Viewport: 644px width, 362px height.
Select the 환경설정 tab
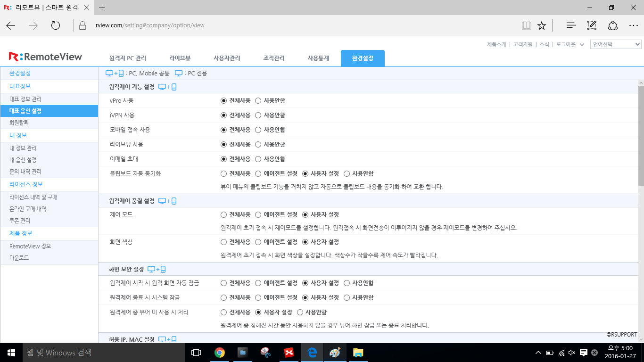pos(363,58)
